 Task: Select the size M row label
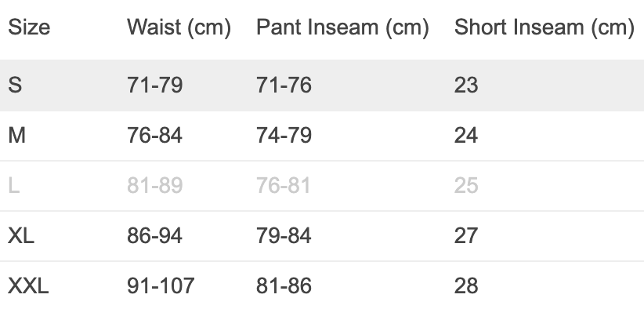[16, 135]
